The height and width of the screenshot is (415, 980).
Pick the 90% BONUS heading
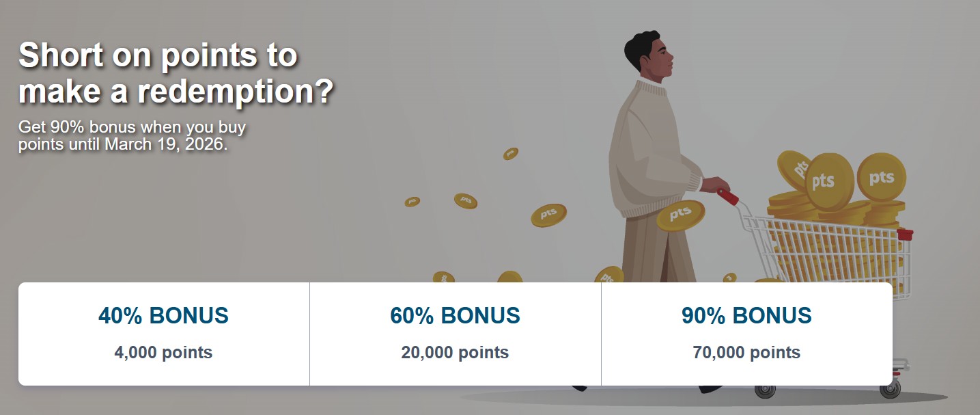(x=746, y=316)
